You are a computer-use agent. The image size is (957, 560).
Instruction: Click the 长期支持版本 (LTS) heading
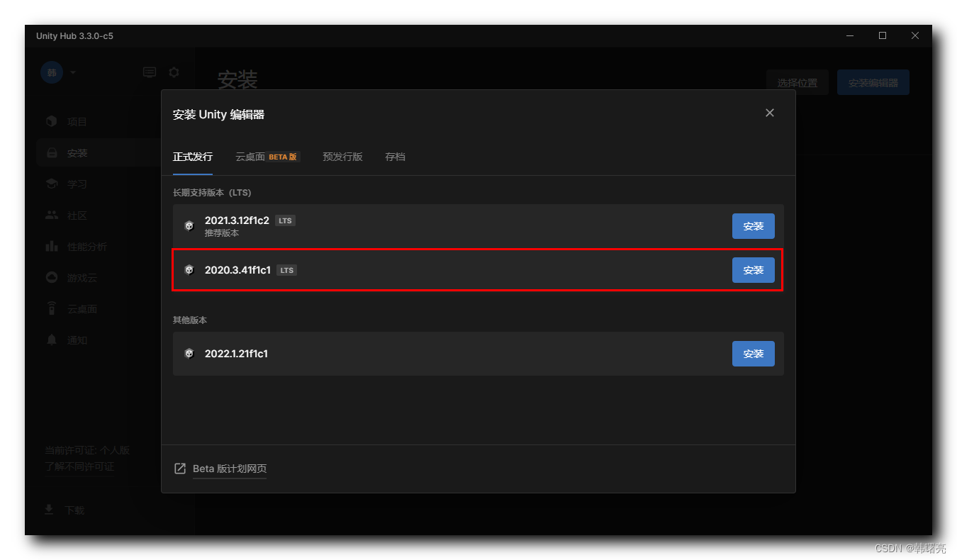(x=212, y=193)
